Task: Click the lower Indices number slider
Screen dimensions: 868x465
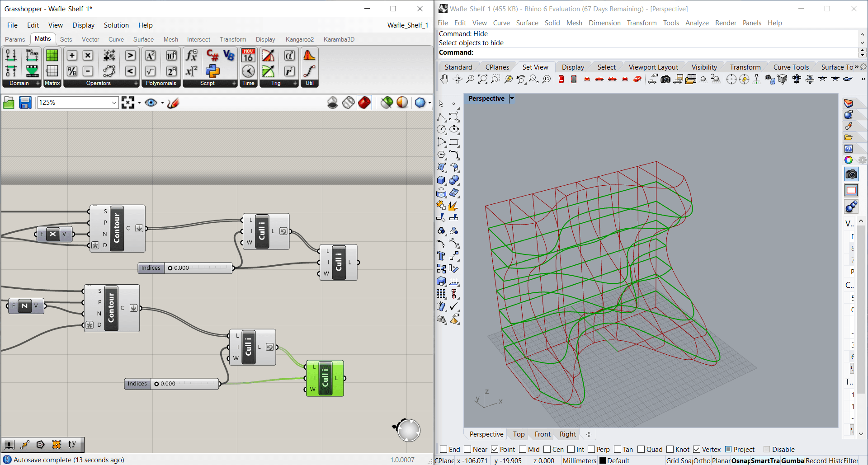Action: [x=185, y=384]
